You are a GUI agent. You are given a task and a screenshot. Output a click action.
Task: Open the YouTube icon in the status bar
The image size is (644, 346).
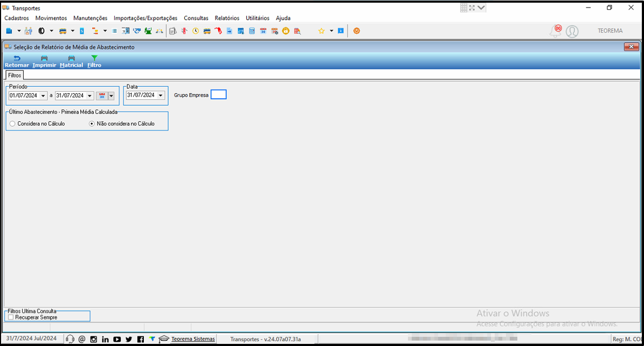click(117, 339)
